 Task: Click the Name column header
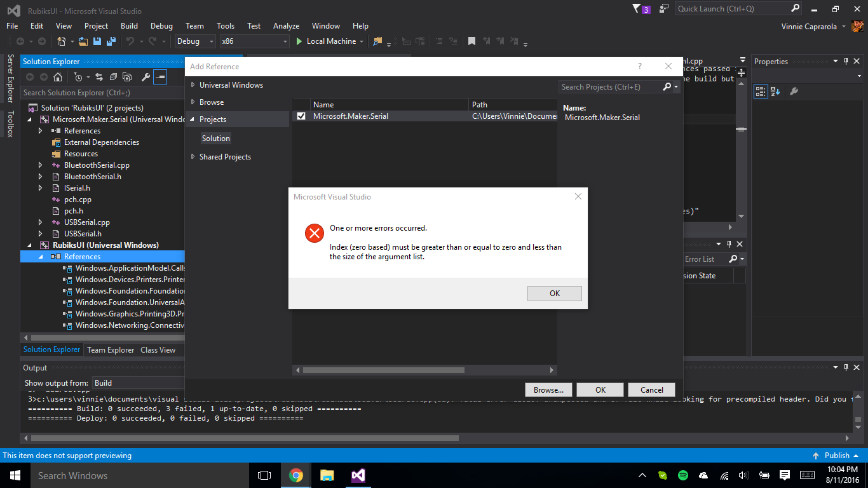click(389, 105)
